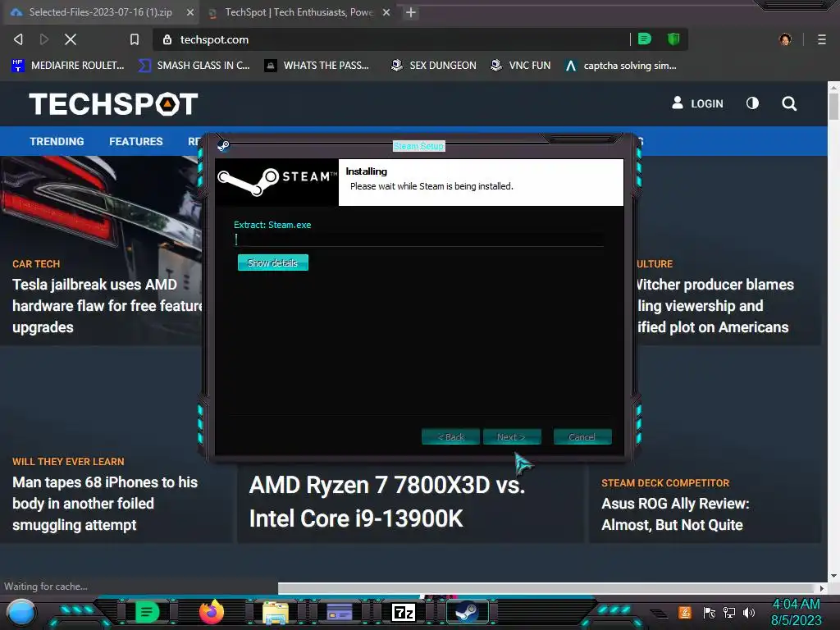Screen dimensions: 840x630
Task: Click the Steam Setup title bar icon
Action: (223, 146)
